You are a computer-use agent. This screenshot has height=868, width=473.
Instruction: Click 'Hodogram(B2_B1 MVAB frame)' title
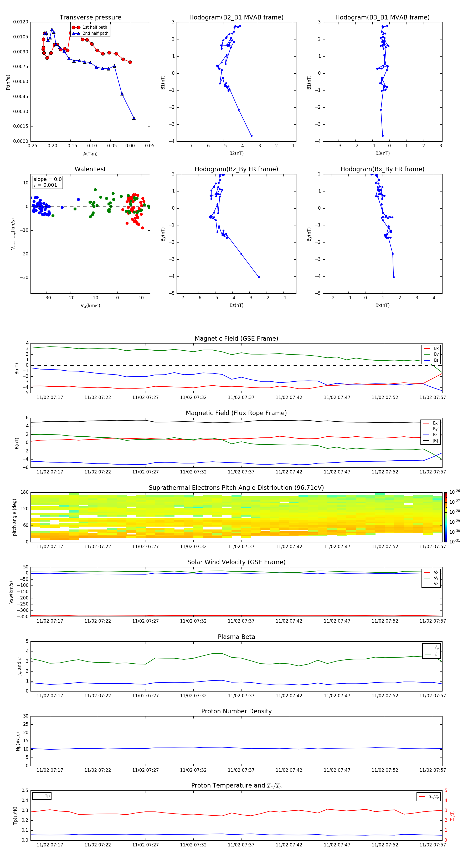coord(236,18)
